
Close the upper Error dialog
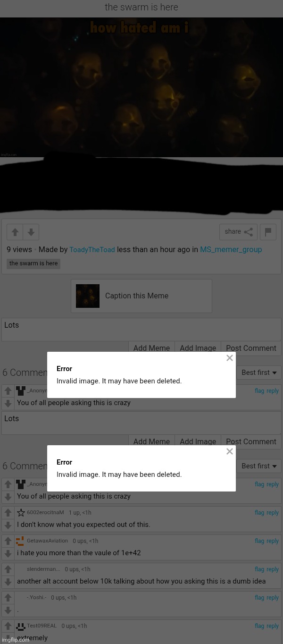point(230,358)
